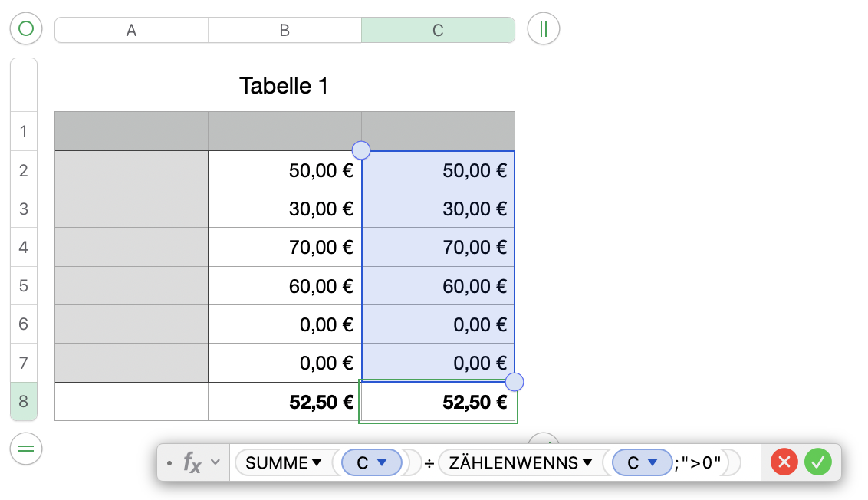Open the chevron next to fx
Screen dimensions: 868x500
215,462
